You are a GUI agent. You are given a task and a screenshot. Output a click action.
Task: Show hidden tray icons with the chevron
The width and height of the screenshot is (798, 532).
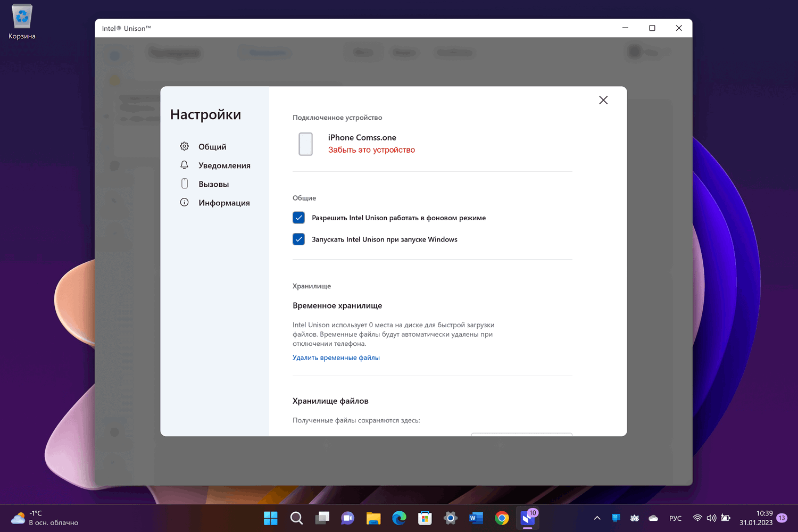597,518
